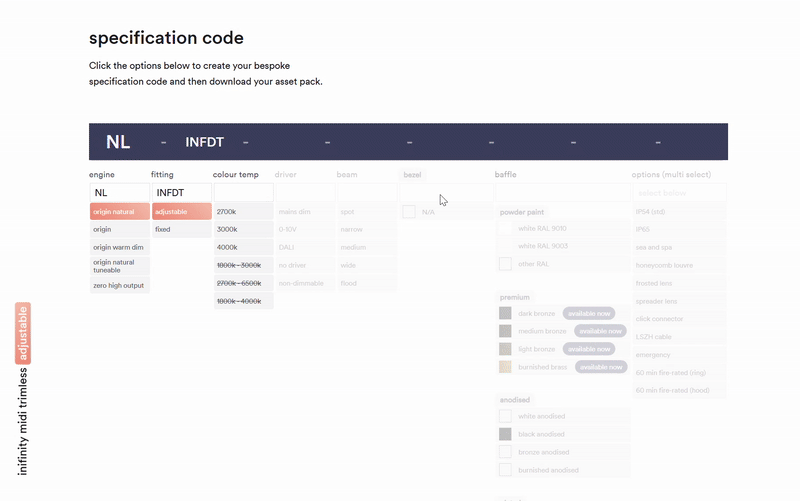This screenshot has width=800, height=501.
Task: Click the struck-through 1800k-4000k option
Action: pyautogui.click(x=243, y=301)
